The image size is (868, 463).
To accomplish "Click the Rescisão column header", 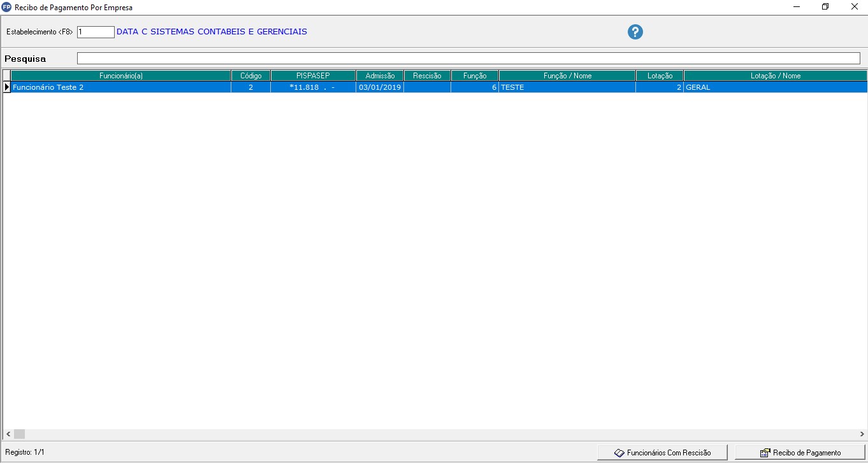I will click(x=427, y=76).
